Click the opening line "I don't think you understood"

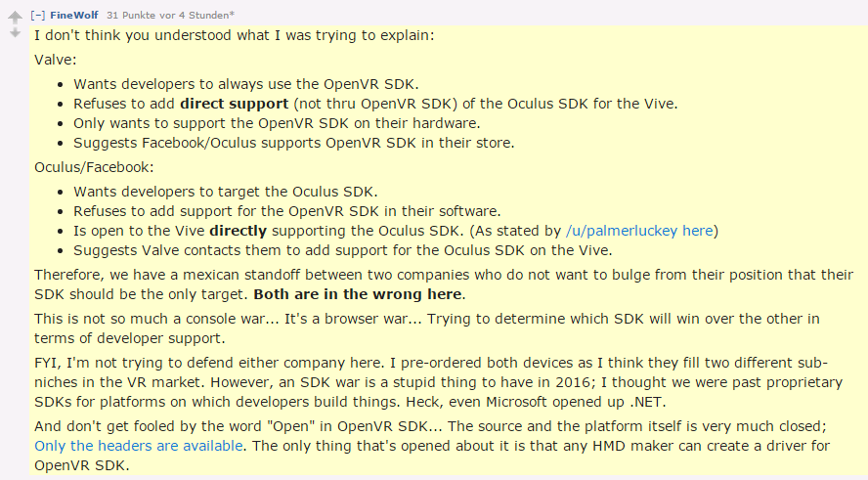click(x=235, y=35)
